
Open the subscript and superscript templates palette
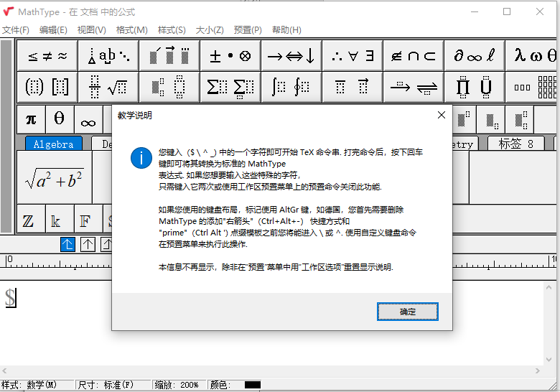point(169,87)
